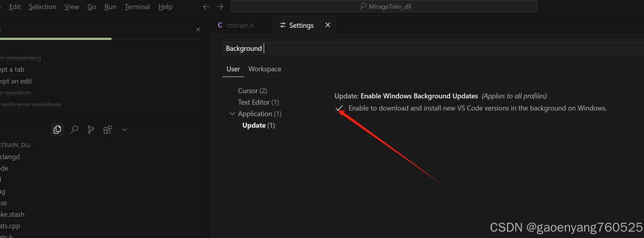Screen dimensions: 644x238
Task: Open the Selection menu
Action: click(x=42, y=7)
